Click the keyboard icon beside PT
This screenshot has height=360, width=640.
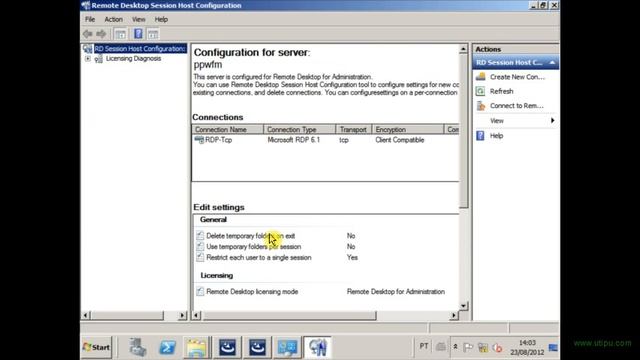440,347
